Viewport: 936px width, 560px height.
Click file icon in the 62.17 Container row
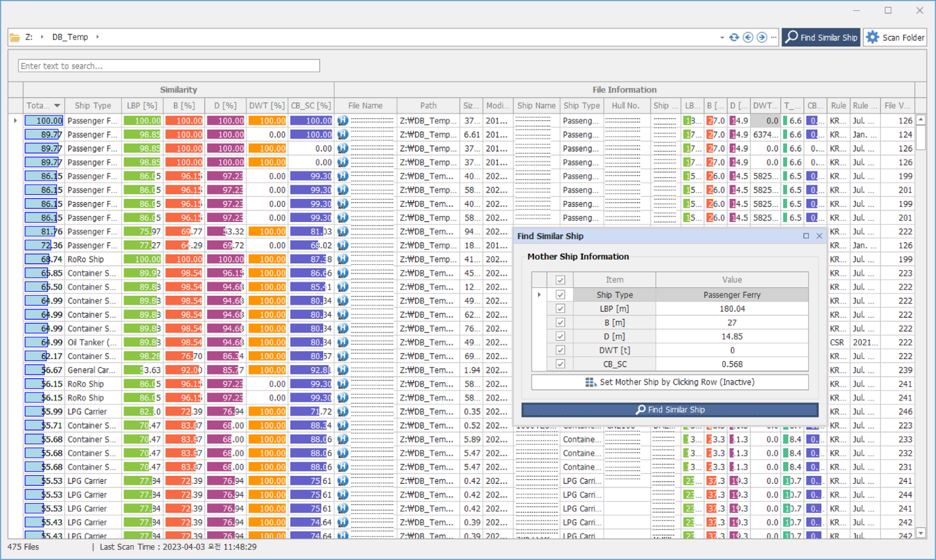[x=343, y=356]
